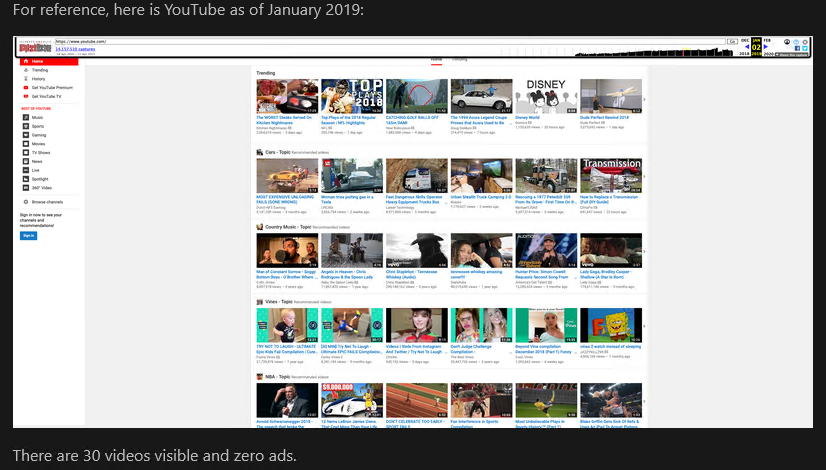Click the blue Sign in button
This screenshot has width=826, height=470.
click(x=28, y=236)
